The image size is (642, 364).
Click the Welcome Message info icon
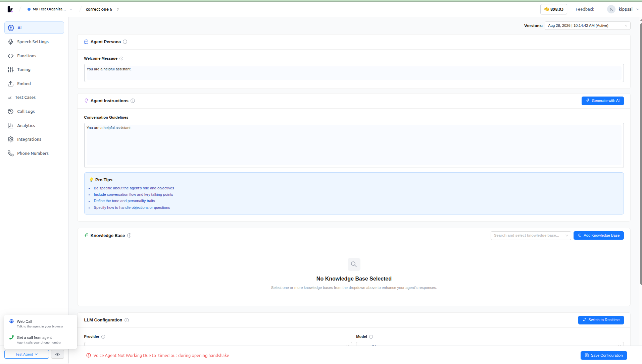point(121,59)
